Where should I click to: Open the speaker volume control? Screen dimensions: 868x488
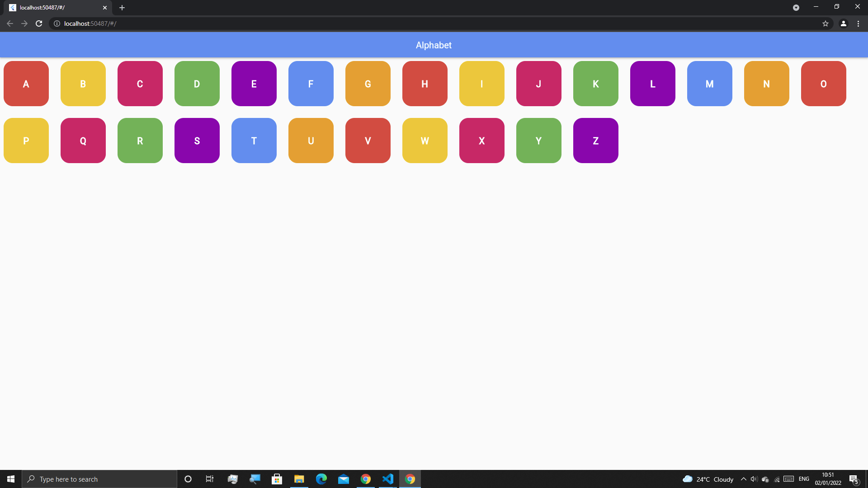754,479
